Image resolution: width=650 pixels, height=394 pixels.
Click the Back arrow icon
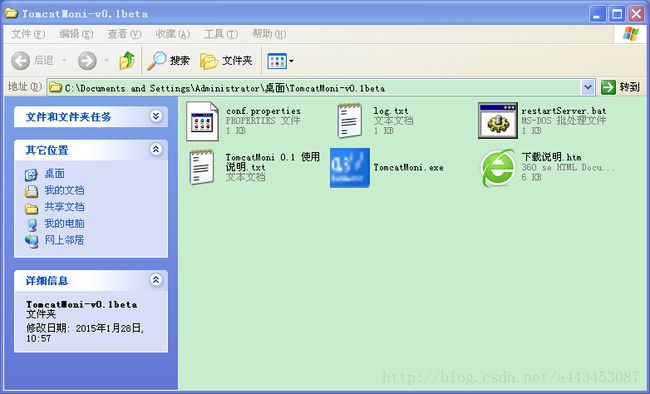(x=20, y=61)
